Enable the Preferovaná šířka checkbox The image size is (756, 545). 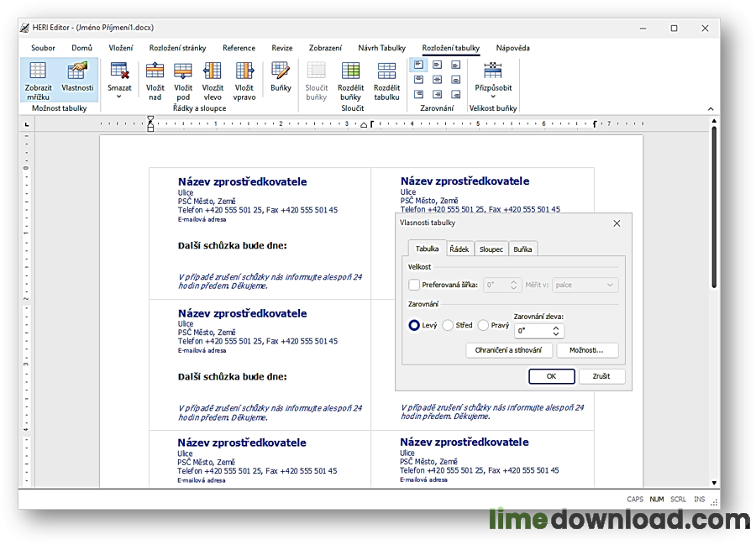click(x=415, y=285)
